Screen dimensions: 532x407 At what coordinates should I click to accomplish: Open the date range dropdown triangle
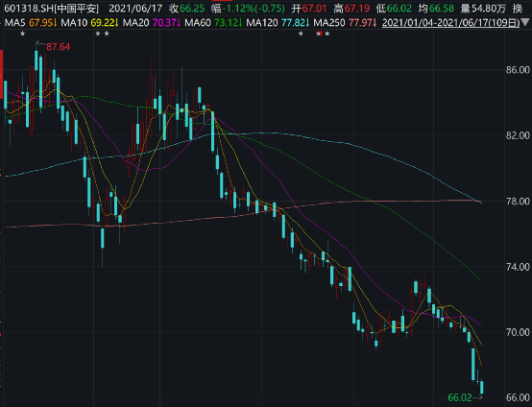[x=525, y=23]
